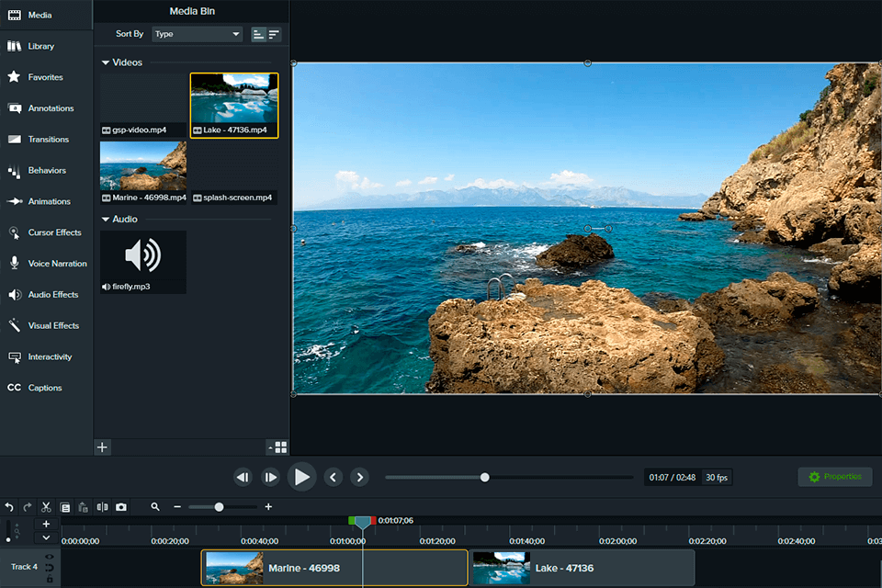Collapse the Videos section in Media Bin
882x588 pixels.
(x=106, y=62)
